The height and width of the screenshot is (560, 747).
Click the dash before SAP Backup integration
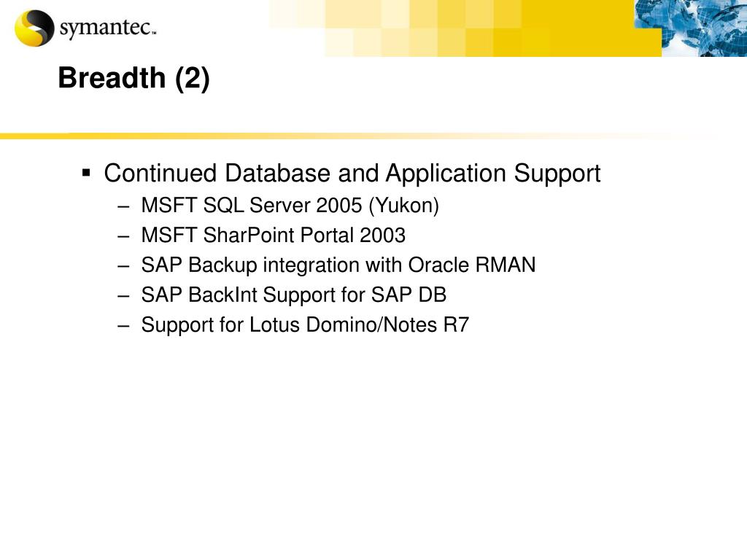click(124, 266)
